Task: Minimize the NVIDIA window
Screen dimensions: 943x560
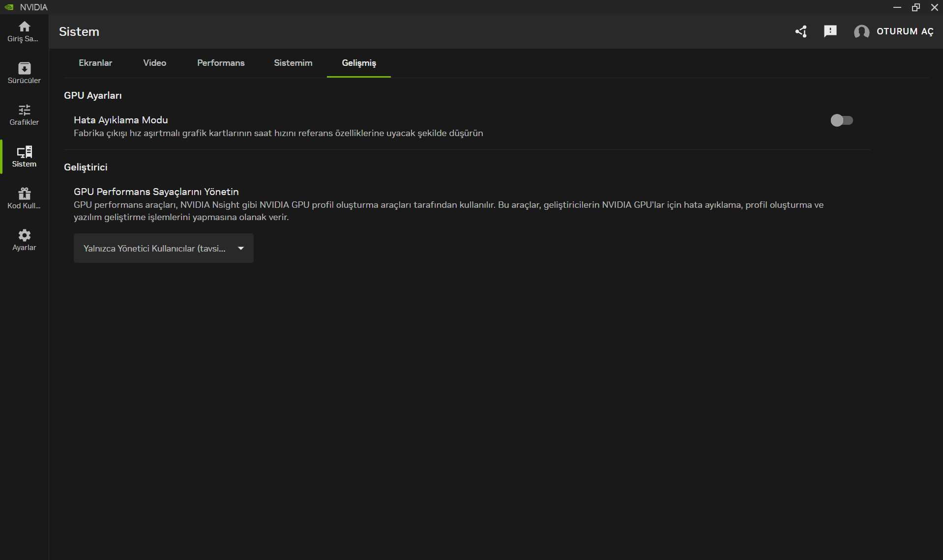Action: [897, 7]
